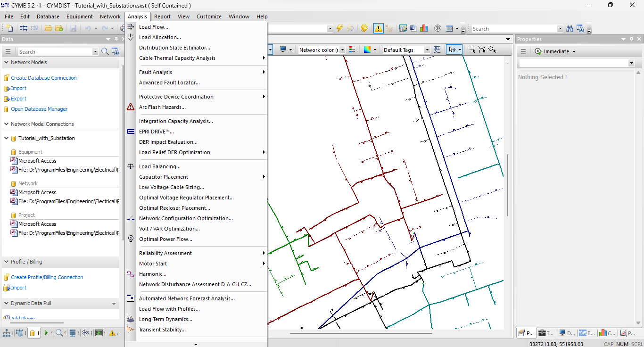
Task: Open the Report menu
Action: click(x=162, y=17)
